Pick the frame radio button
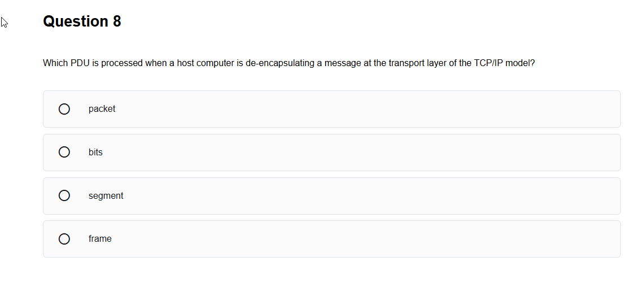Image resolution: width=644 pixels, height=296 pixels. pos(64,239)
